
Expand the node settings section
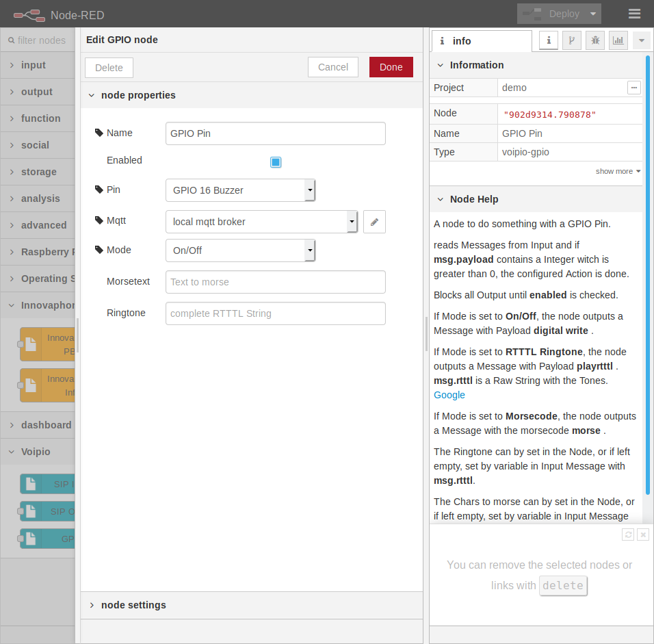pos(133,605)
